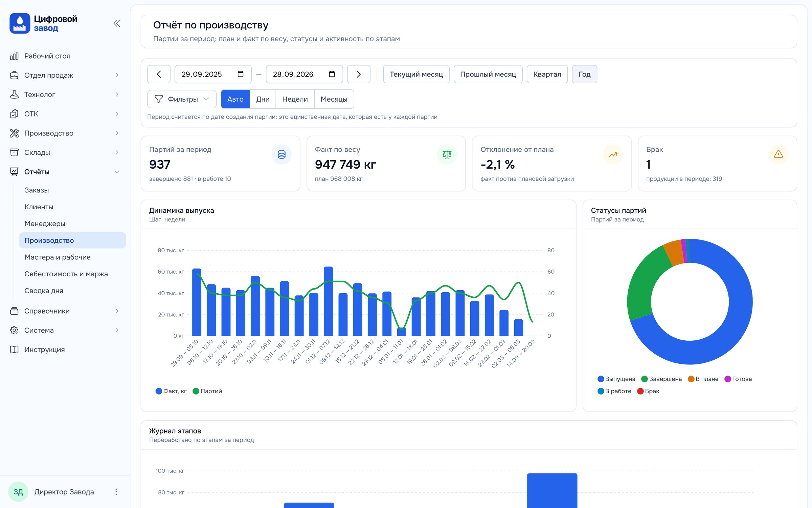Toggle the Завершена status in donut legend
The width and height of the screenshot is (812, 508).
(661, 379)
